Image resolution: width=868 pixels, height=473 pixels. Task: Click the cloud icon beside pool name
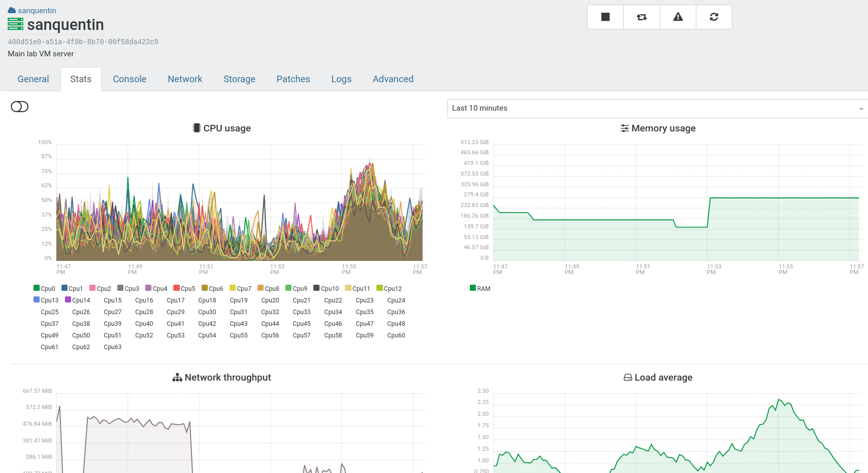pos(12,11)
